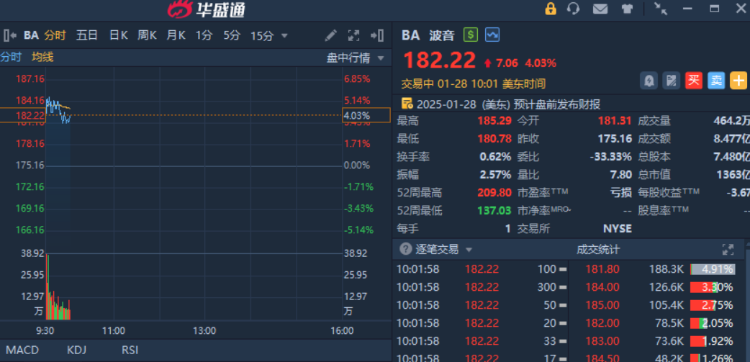This screenshot has height=362, width=750.
Task: Expand the 成交统计 panel
Action: pos(728,249)
